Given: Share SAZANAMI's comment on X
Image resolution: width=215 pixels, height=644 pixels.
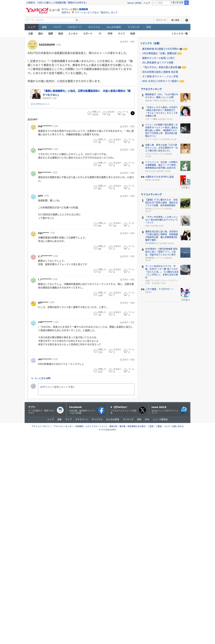Looking at the screenshot, I should pos(133,113).
